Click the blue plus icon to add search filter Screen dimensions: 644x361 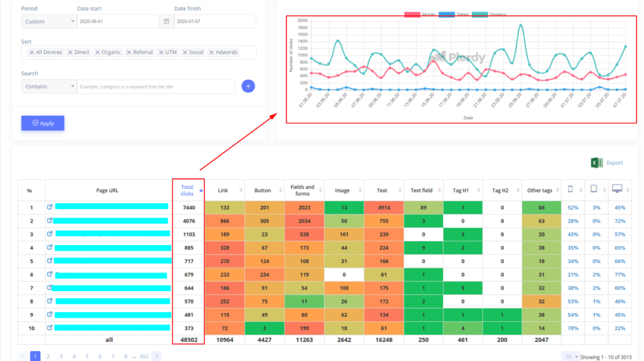[x=248, y=86]
